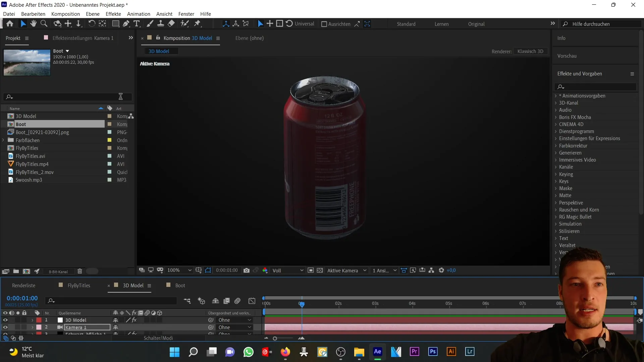Expand the Farbflächen folder
The width and height of the screenshot is (644, 362).
coord(3,140)
